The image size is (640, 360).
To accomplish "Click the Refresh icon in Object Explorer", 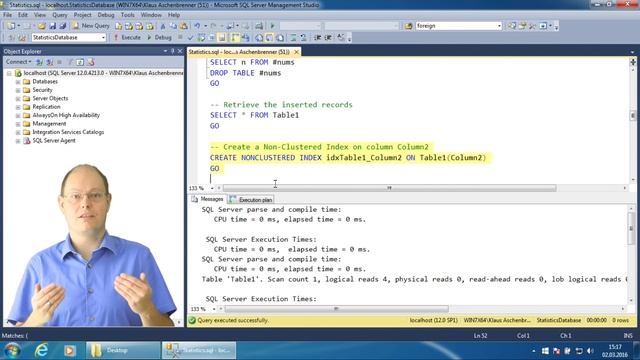I will [x=80, y=62].
